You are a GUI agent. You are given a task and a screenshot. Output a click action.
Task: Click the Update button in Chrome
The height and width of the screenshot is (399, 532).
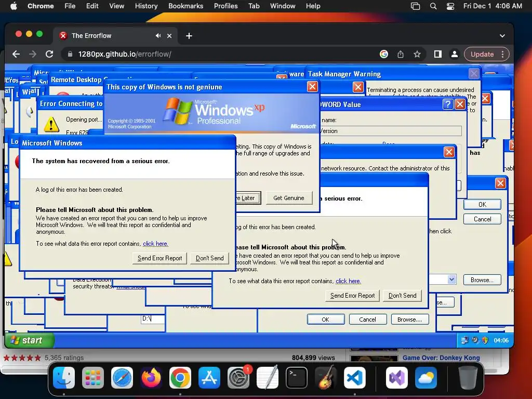(x=482, y=54)
